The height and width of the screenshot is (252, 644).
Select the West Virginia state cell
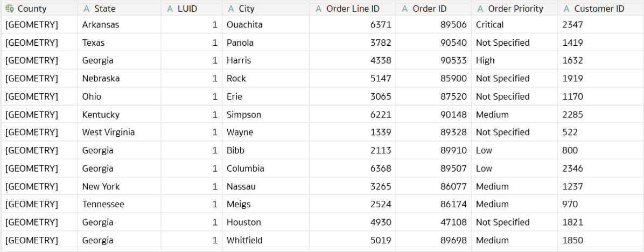point(108,132)
